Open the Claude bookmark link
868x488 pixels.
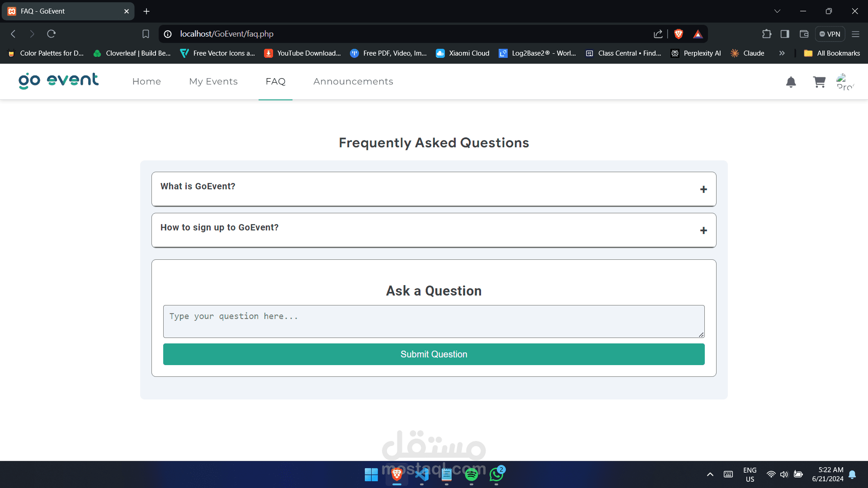[748, 53]
